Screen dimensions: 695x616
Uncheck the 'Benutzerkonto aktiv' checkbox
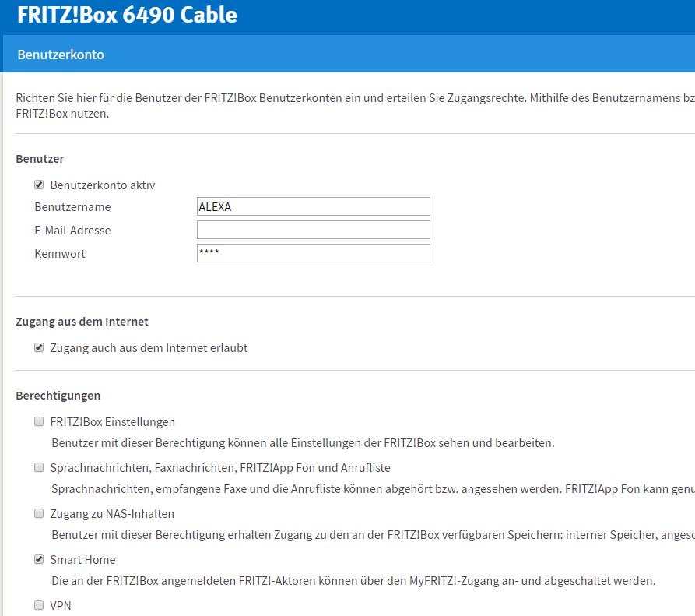coord(39,185)
